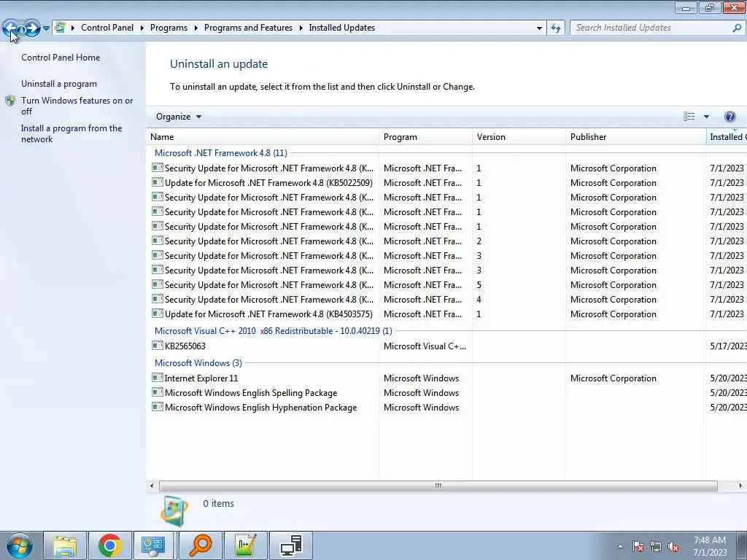Click Installed Updates breadcrumb

point(341,28)
